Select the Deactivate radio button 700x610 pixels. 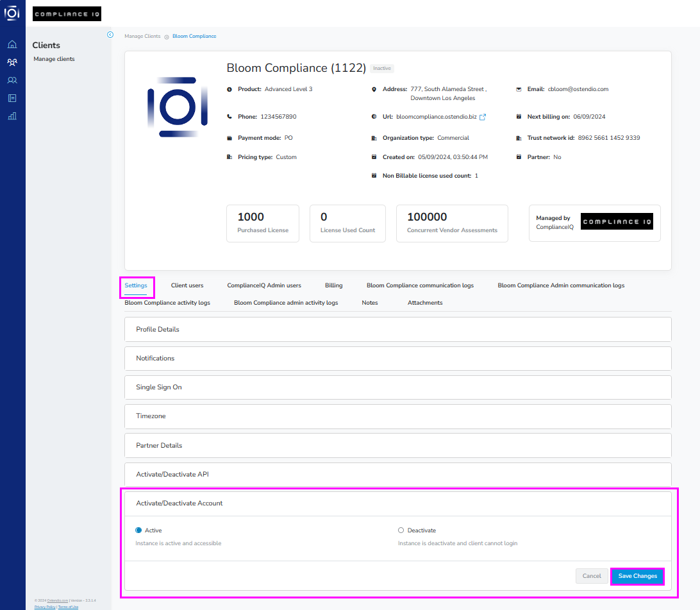(x=401, y=530)
